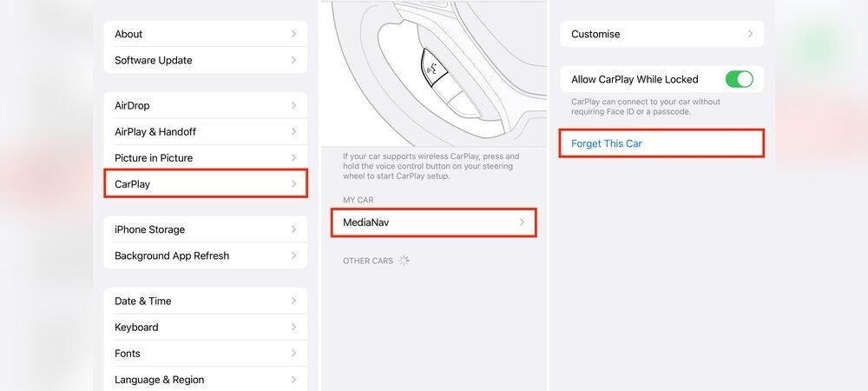Open Language & Region settings
The height and width of the screenshot is (391, 868).
coord(206,380)
